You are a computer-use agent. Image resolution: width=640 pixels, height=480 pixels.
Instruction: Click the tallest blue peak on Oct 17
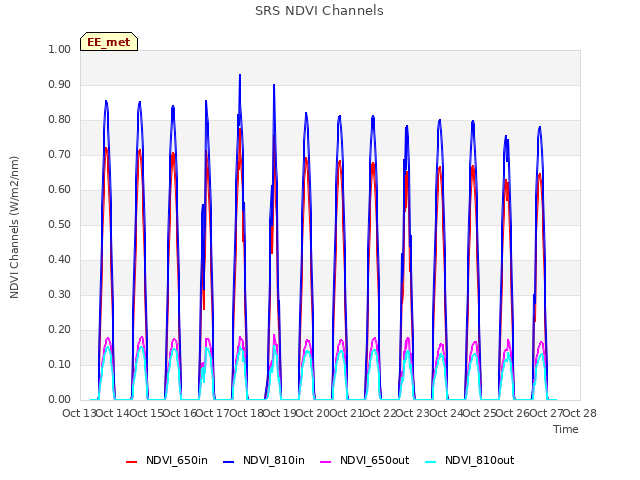tap(240, 75)
